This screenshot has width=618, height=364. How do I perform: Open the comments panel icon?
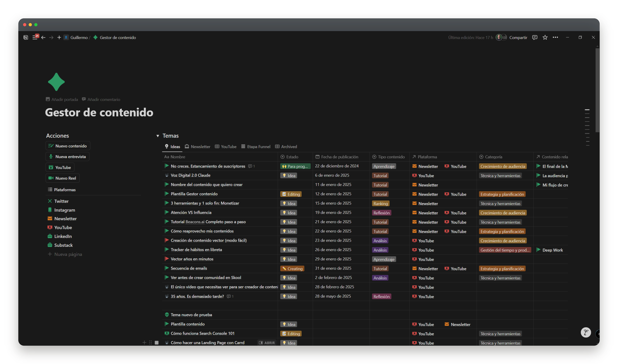pyautogui.click(x=535, y=38)
